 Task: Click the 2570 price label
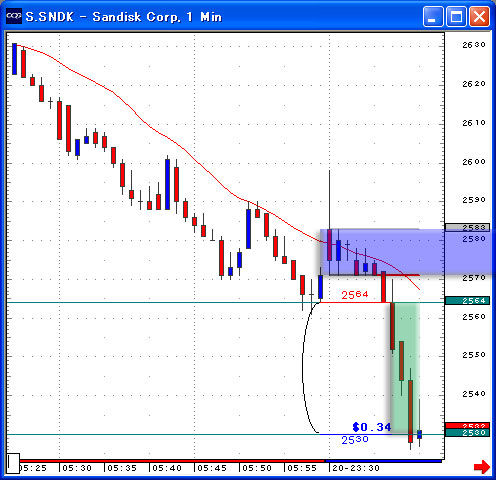[x=474, y=277]
